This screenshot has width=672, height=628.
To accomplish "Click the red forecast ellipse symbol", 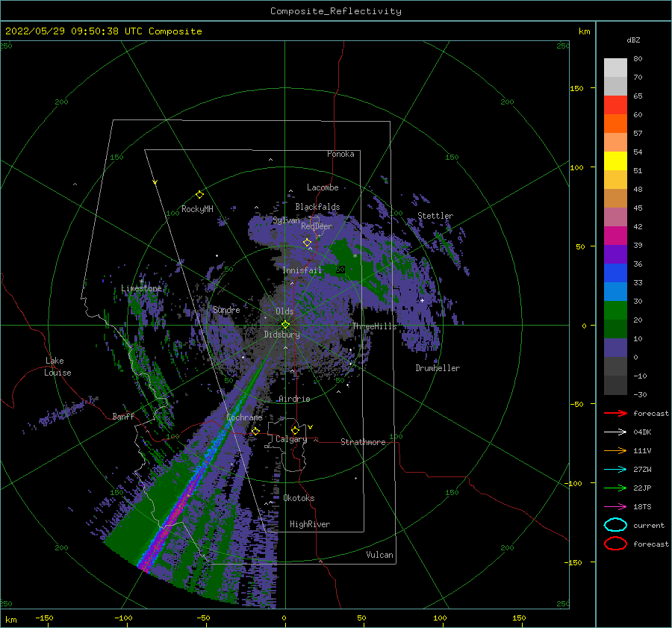I will (x=615, y=544).
